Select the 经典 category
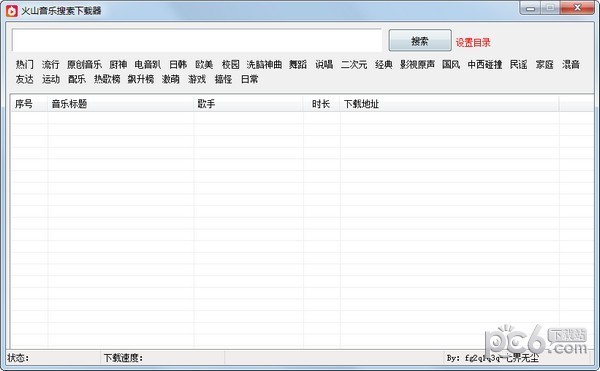This screenshot has height=371, width=600. coord(384,64)
